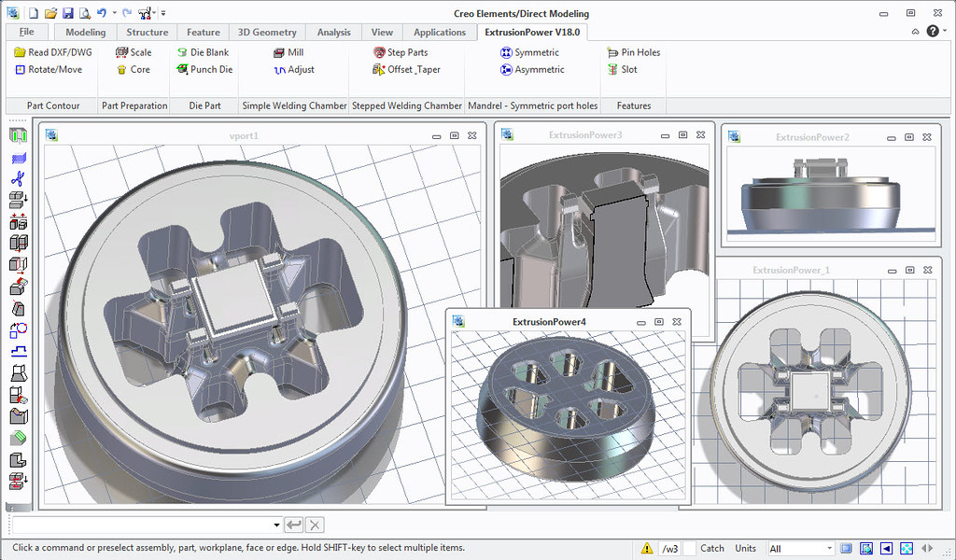Switch to the Structure ribbon tab

147,33
